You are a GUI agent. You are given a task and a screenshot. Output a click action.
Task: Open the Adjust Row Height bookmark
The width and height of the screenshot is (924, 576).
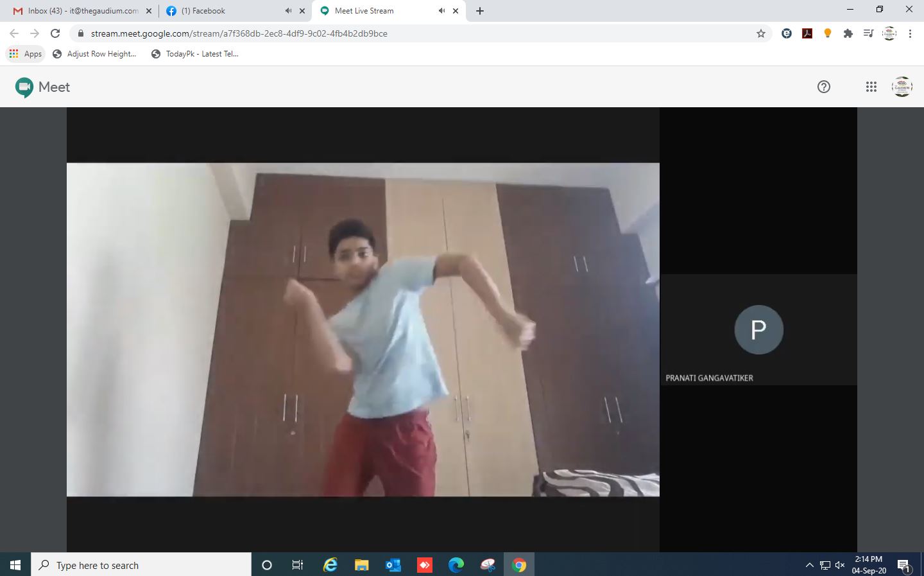[x=95, y=54]
